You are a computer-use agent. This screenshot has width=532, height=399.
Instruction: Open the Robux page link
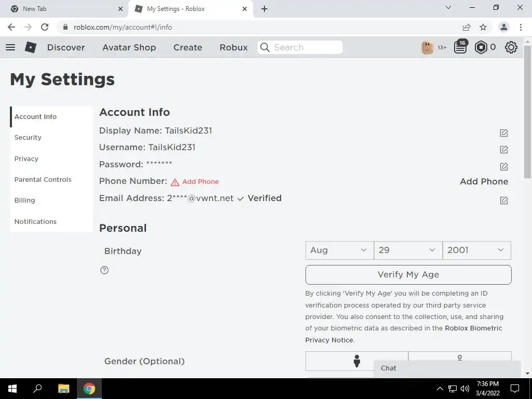pyautogui.click(x=234, y=47)
